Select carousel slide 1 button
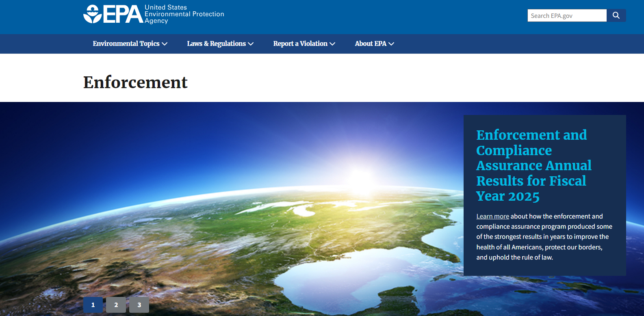The image size is (644, 316). tap(93, 305)
